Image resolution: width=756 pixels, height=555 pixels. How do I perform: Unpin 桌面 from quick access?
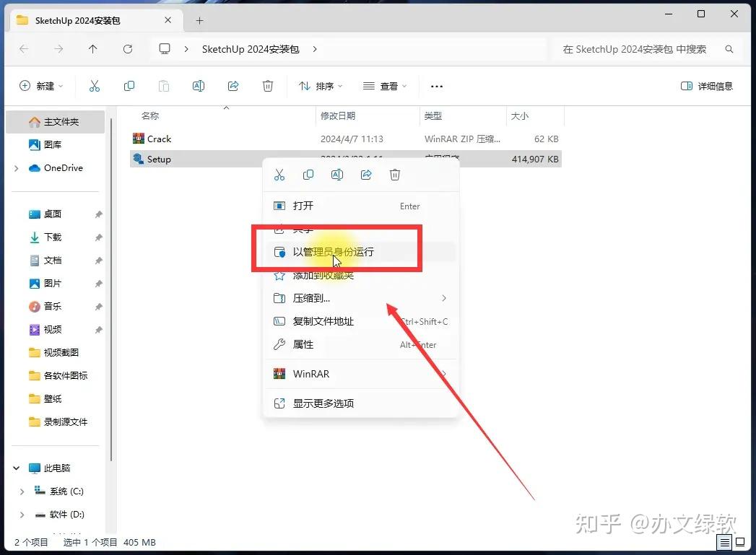[98, 214]
